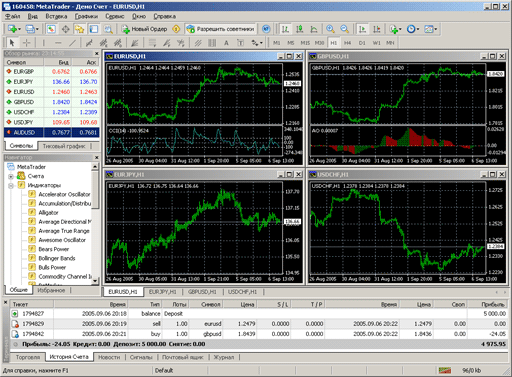
Task: Click the round blue globe toolbar icon
Action: pos(266,29)
